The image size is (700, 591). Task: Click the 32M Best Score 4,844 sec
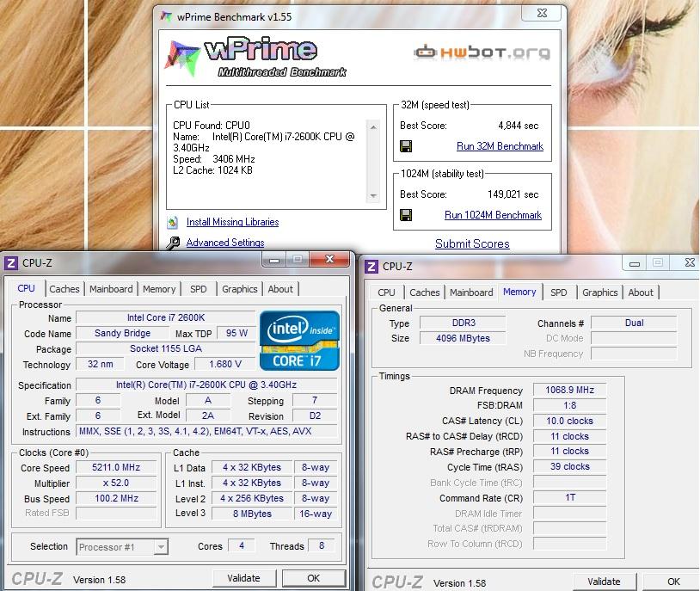(x=519, y=126)
